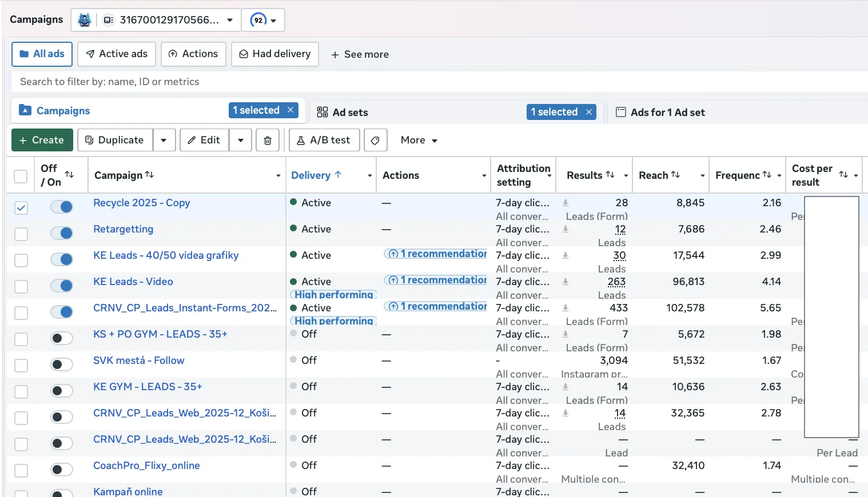Click the search filter input field
868x497 pixels.
click(439, 82)
